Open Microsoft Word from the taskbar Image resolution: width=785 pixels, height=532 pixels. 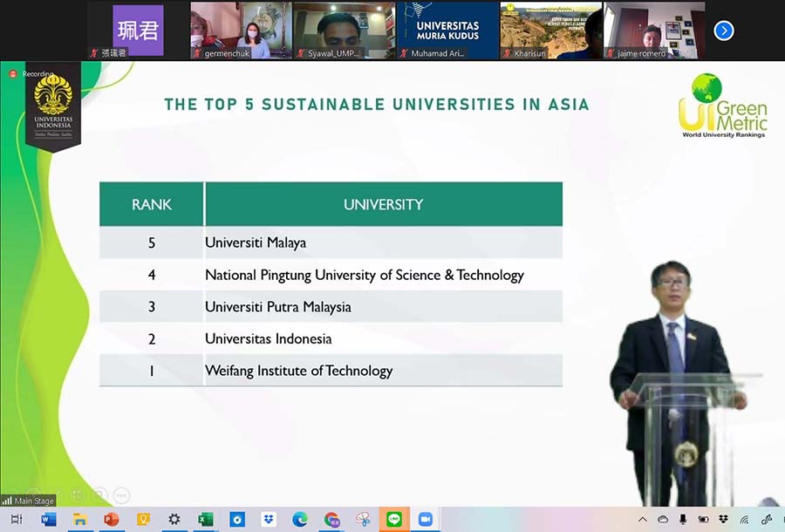coord(48,520)
